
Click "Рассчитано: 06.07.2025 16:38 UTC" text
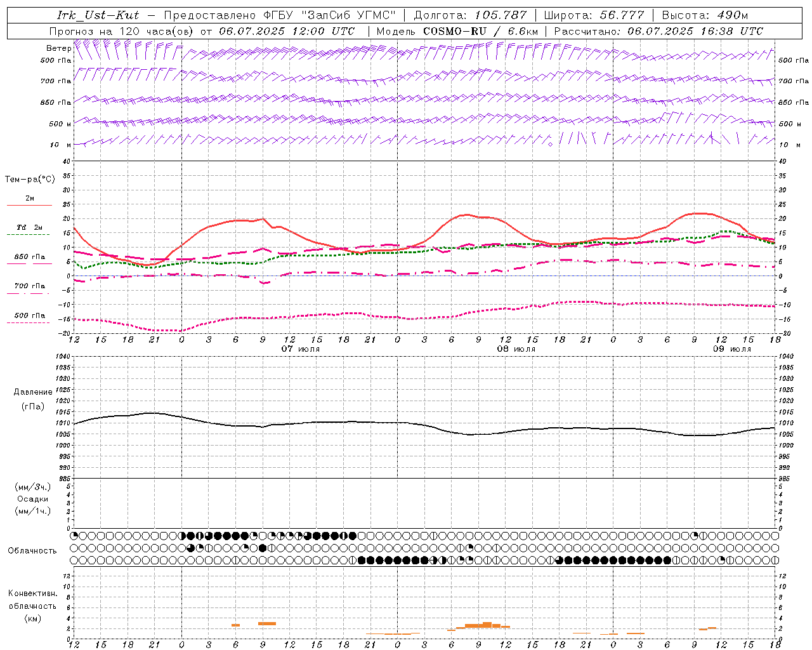click(x=658, y=31)
